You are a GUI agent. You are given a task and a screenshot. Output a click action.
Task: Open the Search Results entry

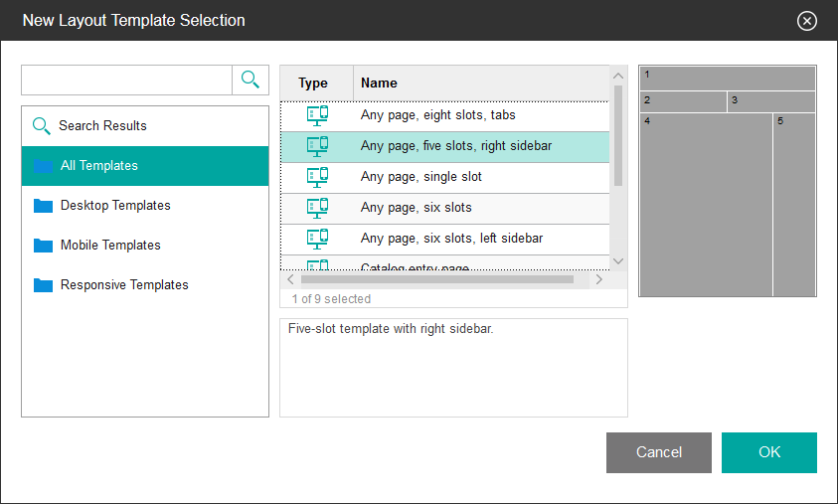point(102,126)
